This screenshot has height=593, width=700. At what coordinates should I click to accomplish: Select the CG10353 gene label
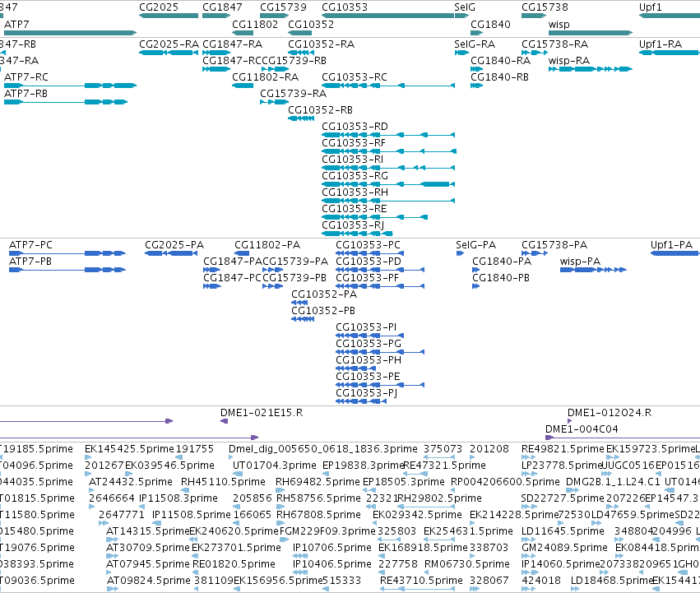345,7
